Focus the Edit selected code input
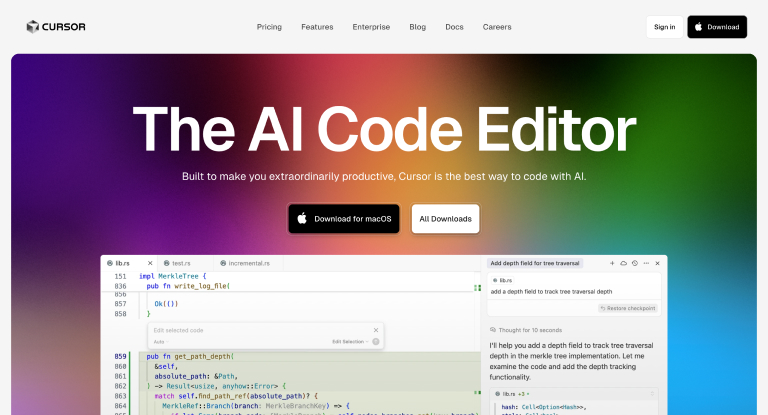 (x=260, y=330)
